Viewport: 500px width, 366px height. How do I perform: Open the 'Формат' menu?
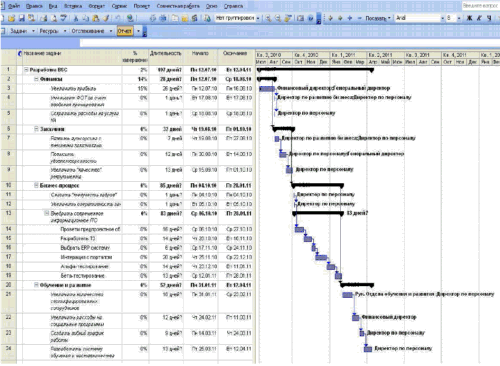pos(97,6)
